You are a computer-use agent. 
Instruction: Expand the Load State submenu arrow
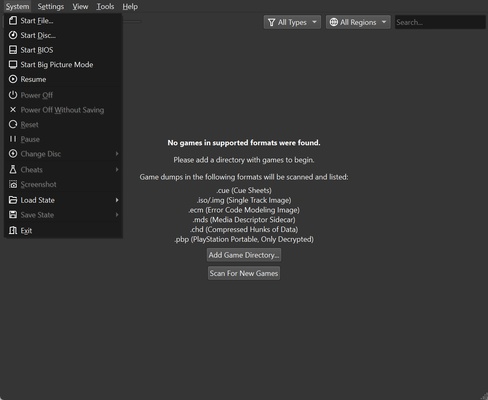pyautogui.click(x=117, y=200)
